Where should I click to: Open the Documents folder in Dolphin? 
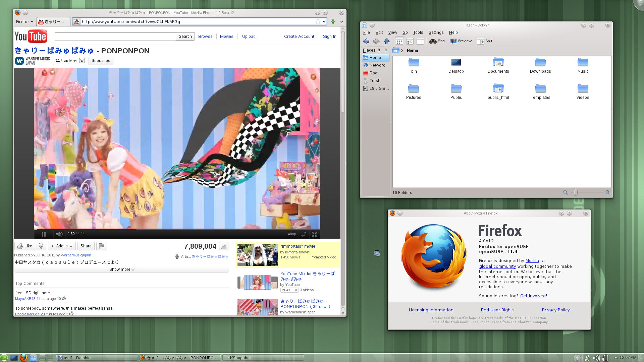498,65
